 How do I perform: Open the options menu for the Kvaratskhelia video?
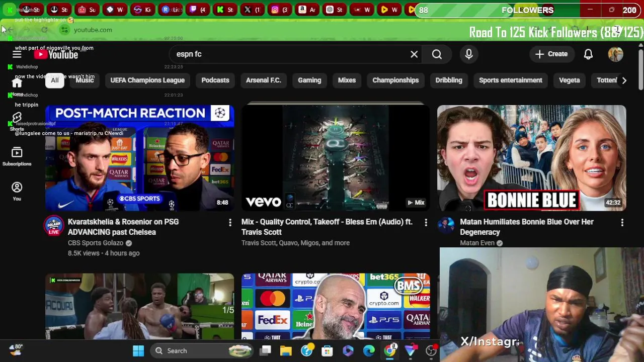230,222
